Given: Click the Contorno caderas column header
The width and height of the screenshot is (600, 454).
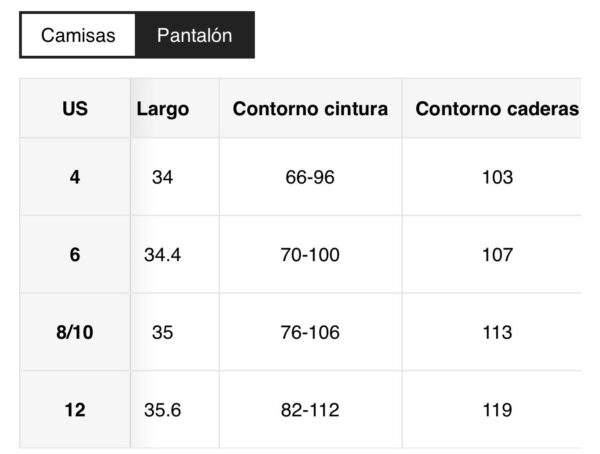Looking at the screenshot, I should 496,108.
